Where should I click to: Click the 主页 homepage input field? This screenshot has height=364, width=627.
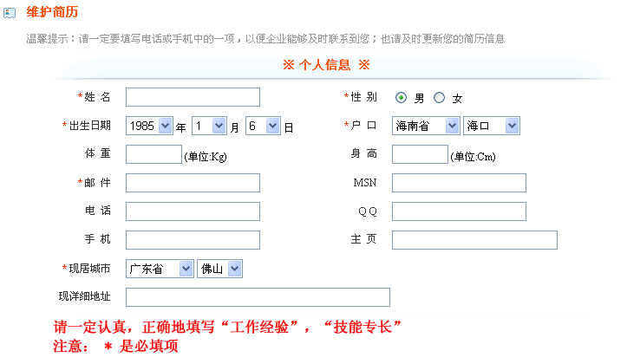tap(474, 240)
